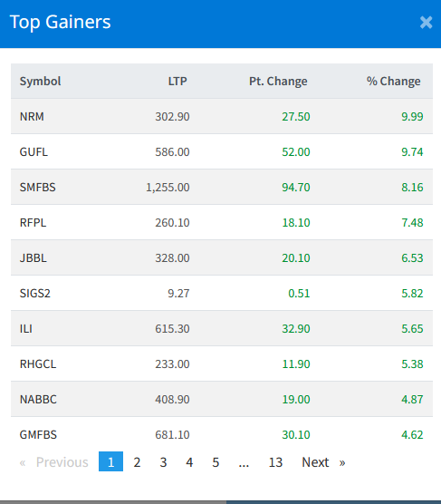Image resolution: width=441 pixels, height=504 pixels.
Task: Jump to last page 13
Action: [275, 462]
